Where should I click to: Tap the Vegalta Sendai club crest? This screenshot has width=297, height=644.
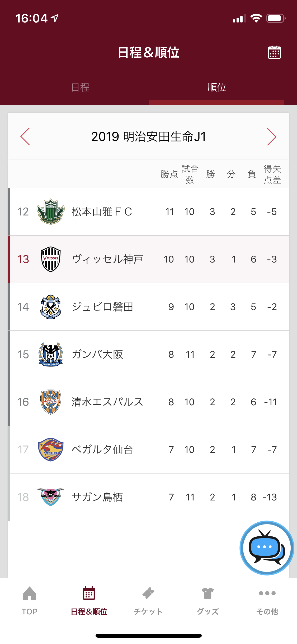click(51, 449)
